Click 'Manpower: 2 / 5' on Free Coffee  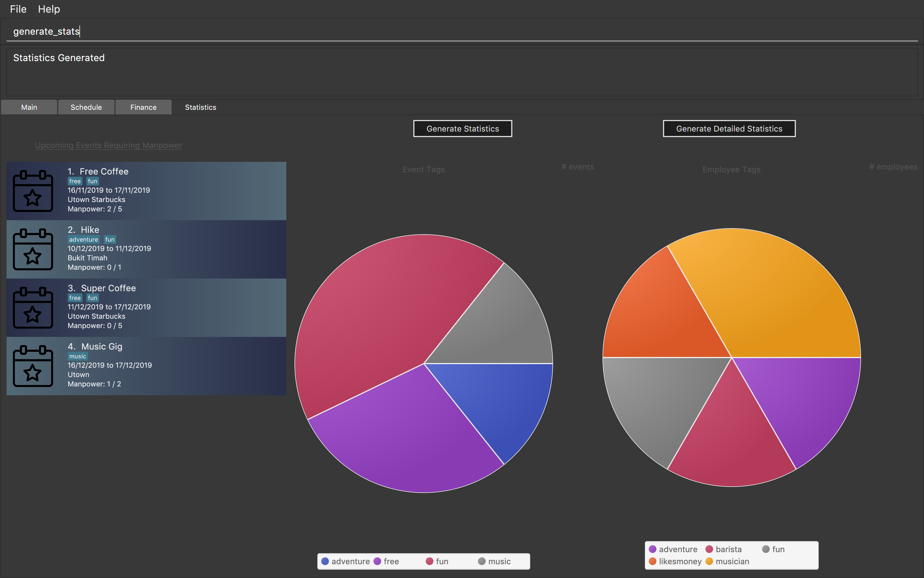(95, 209)
